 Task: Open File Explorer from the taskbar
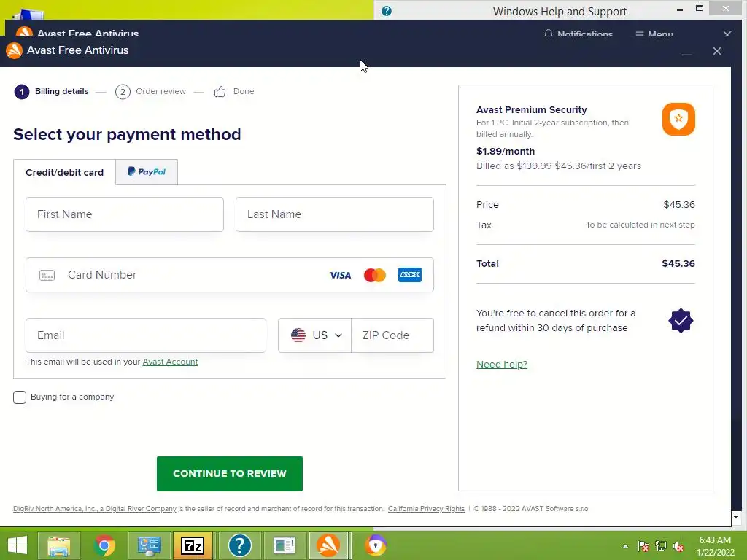[58, 545]
